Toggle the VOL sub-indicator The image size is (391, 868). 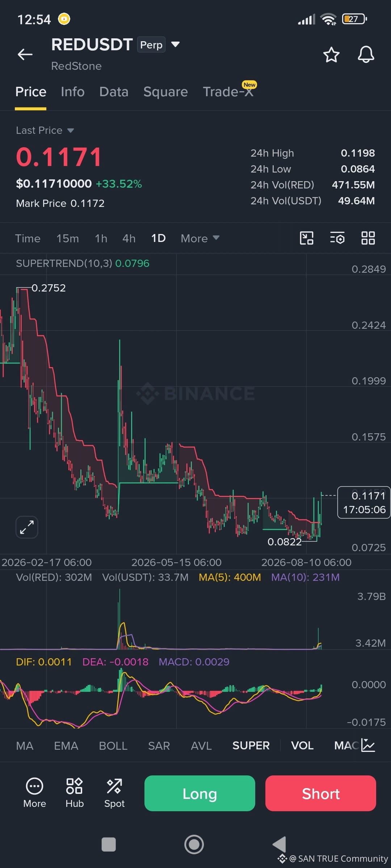click(302, 745)
